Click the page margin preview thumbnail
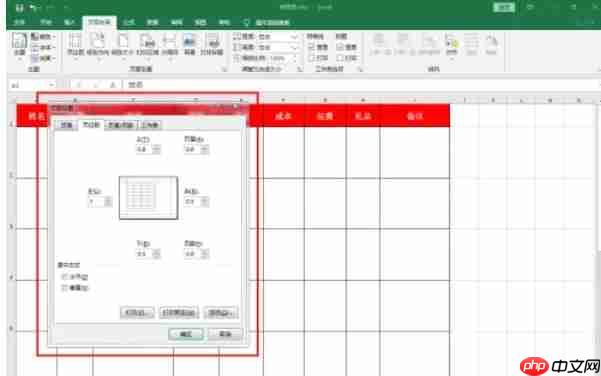This screenshot has width=601, height=376. [x=148, y=198]
